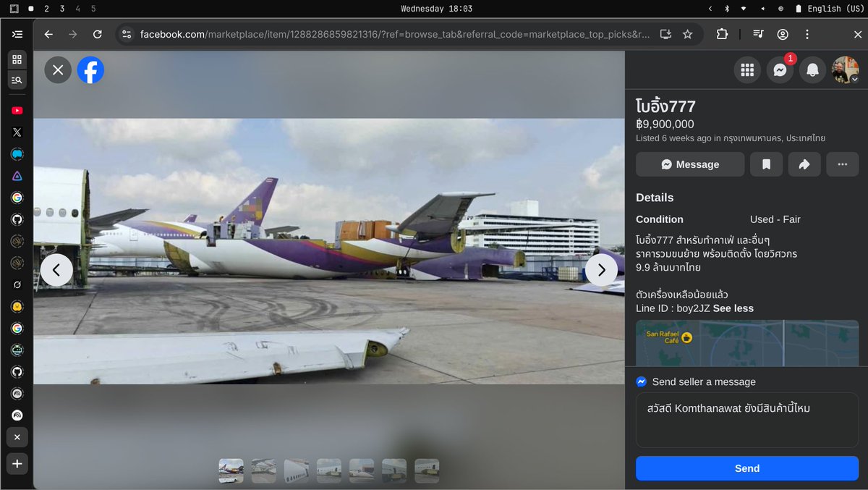Open the account profile picture menu
The height and width of the screenshot is (490, 868).
845,70
